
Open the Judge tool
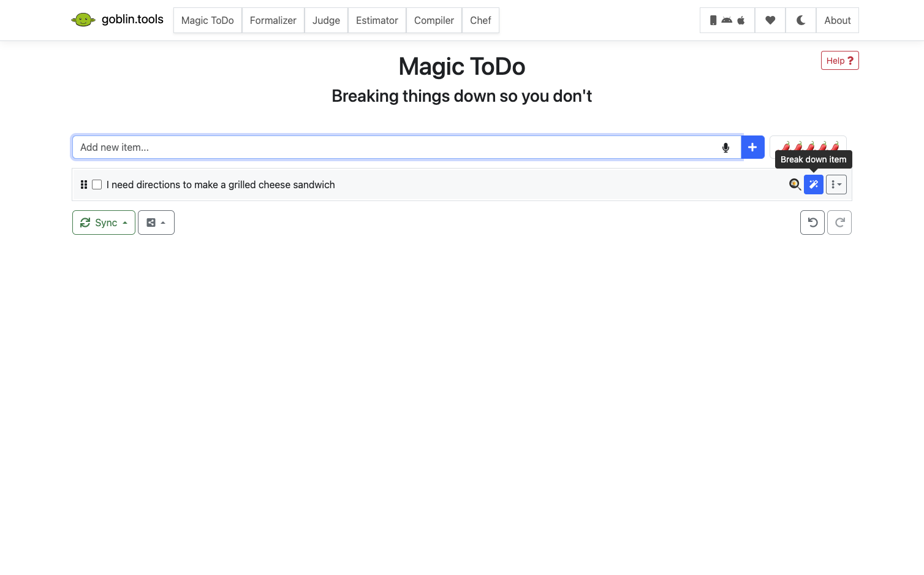tap(326, 20)
